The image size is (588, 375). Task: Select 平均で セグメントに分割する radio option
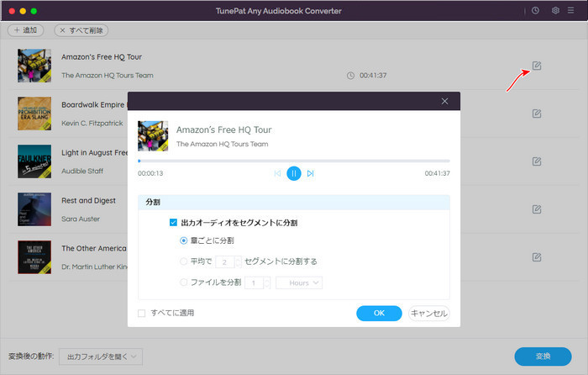pyautogui.click(x=183, y=261)
